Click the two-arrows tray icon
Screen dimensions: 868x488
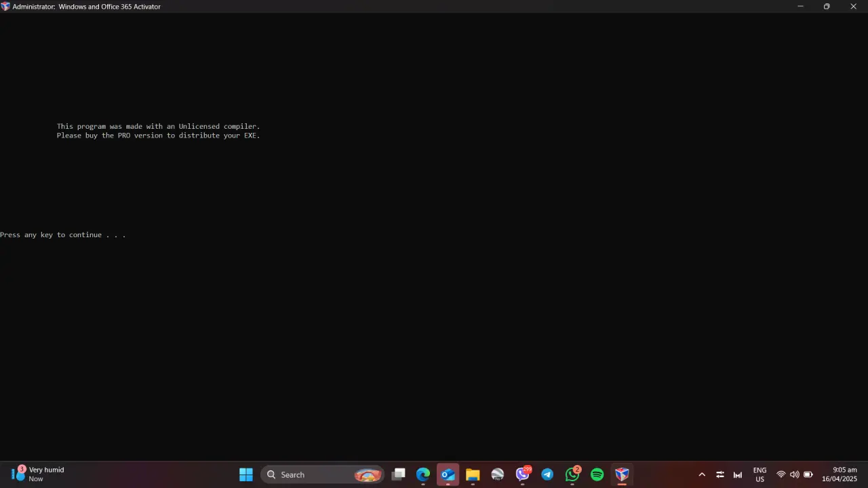point(720,474)
